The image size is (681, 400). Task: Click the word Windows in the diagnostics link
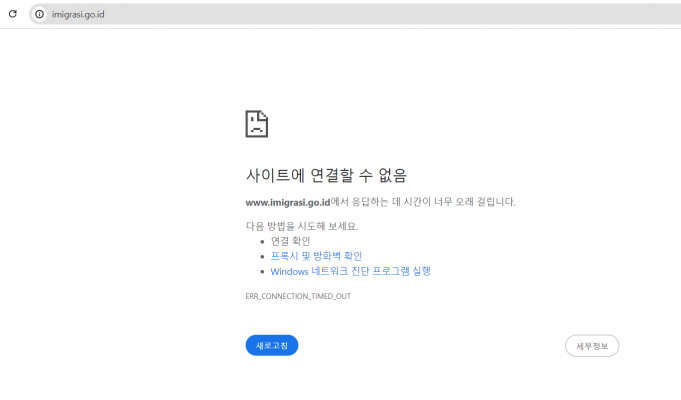[289, 271]
